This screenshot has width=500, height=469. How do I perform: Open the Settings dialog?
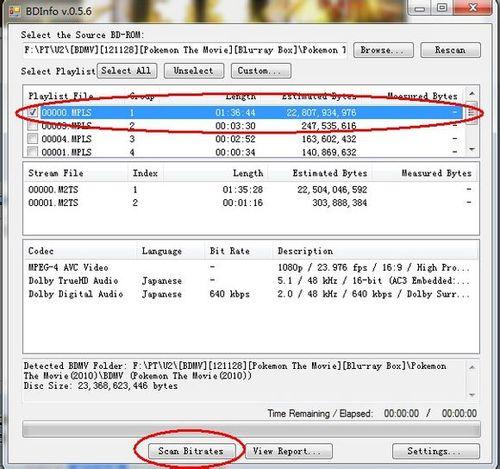pyautogui.click(x=436, y=451)
